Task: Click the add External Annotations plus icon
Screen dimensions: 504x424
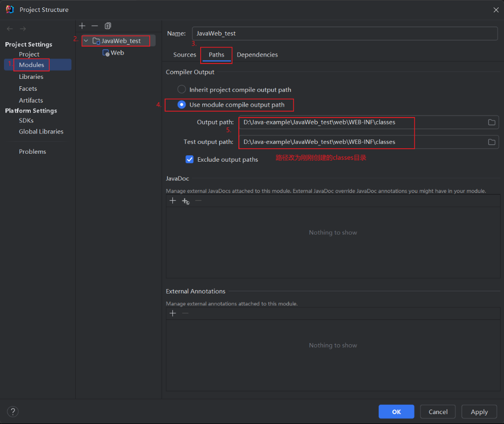Action: [172, 313]
